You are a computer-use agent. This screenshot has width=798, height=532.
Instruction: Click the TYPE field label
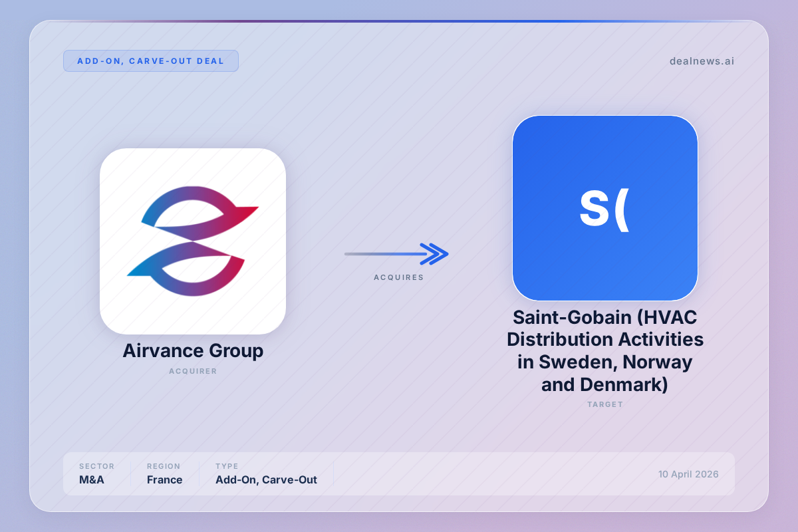coord(227,466)
